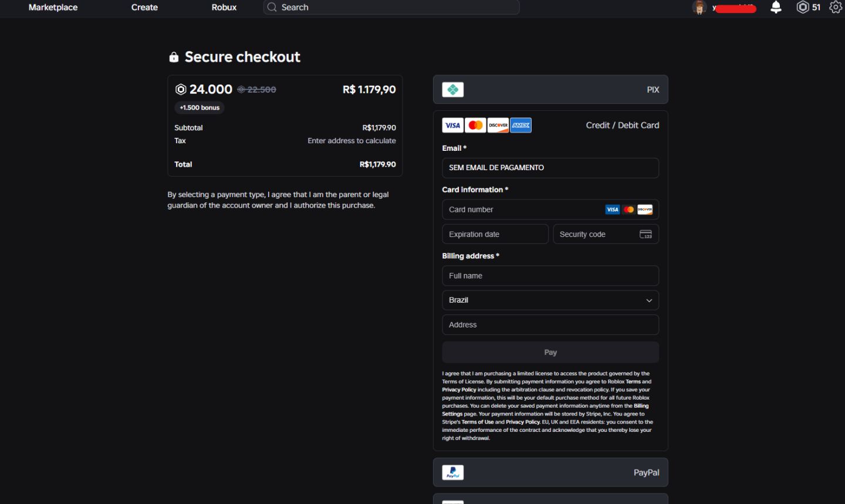The height and width of the screenshot is (504, 845).
Task: Click 'Enter address to calculate' tax text
Action: [351, 141]
